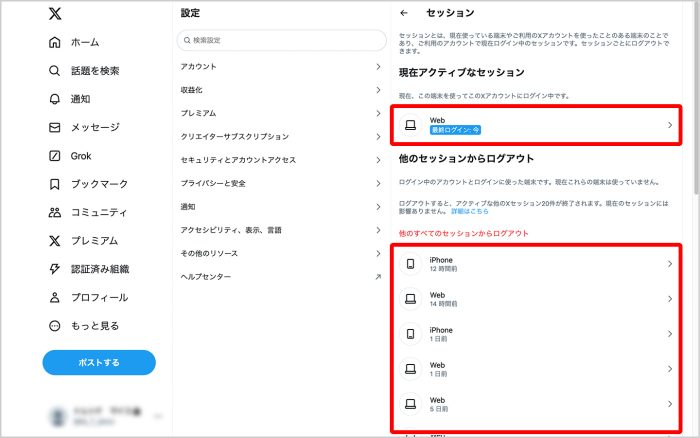
Task: Click the back arrow beside セッション
Action: tap(404, 13)
